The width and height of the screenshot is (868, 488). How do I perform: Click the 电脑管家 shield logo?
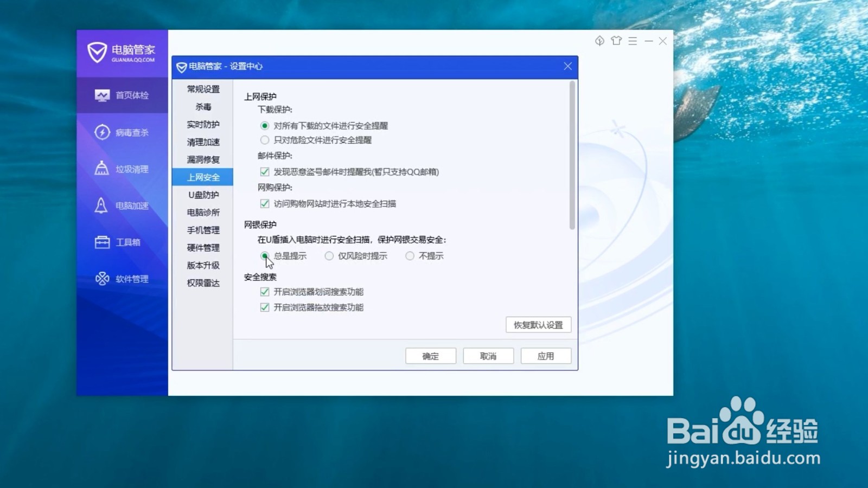tap(97, 53)
